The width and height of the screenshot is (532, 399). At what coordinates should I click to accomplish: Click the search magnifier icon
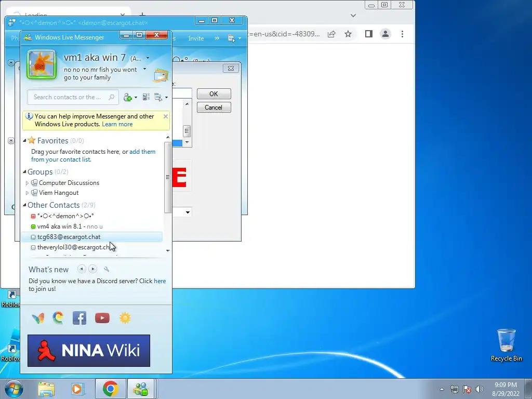pyautogui.click(x=111, y=97)
